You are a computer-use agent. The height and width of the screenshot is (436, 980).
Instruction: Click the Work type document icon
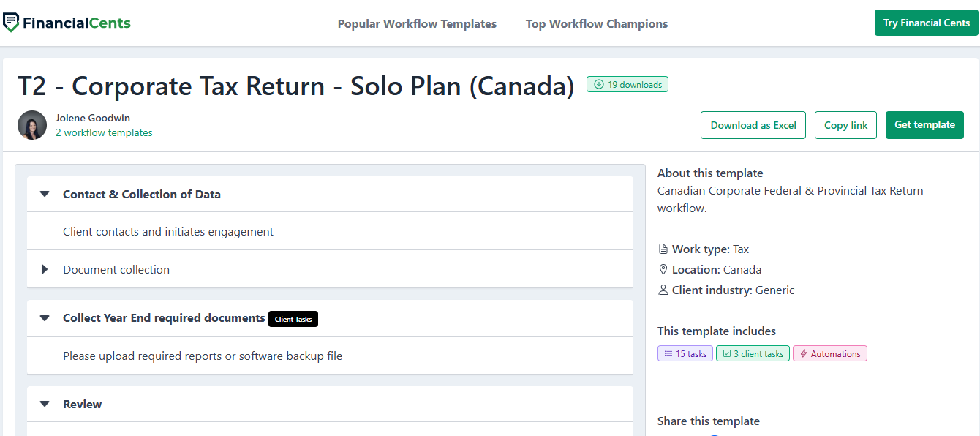tap(663, 249)
